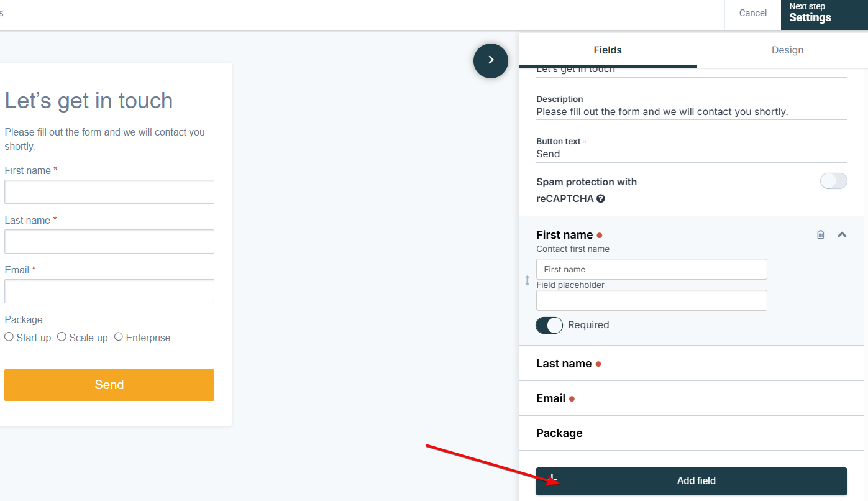The height and width of the screenshot is (501, 868).
Task: Click the reCAPTCHA help question mark icon
Action: tap(601, 199)
